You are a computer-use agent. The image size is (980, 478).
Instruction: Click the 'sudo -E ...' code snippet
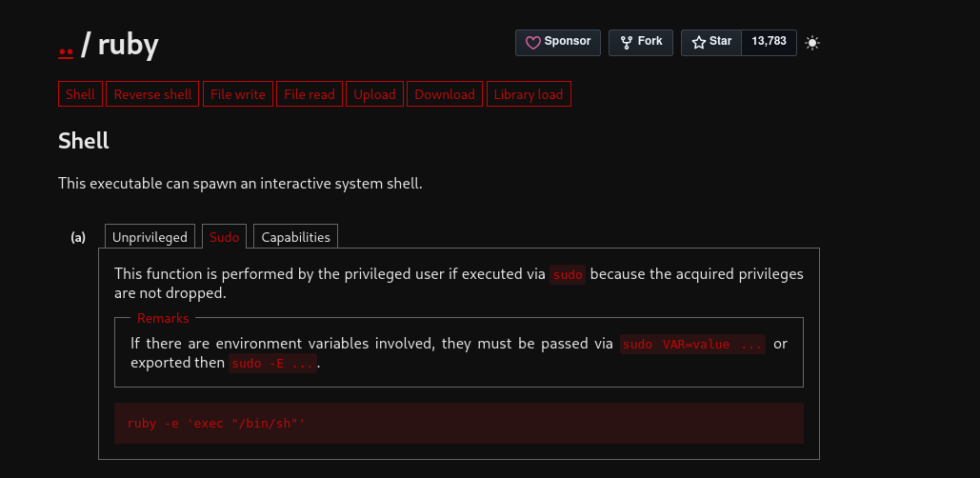(x=273, y=364)
